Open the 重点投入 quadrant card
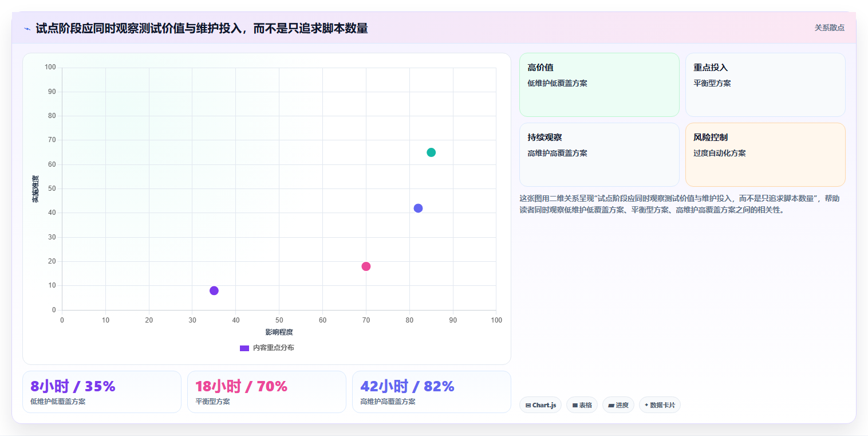This screenshot has width=868, height=436. coord(765,85)
